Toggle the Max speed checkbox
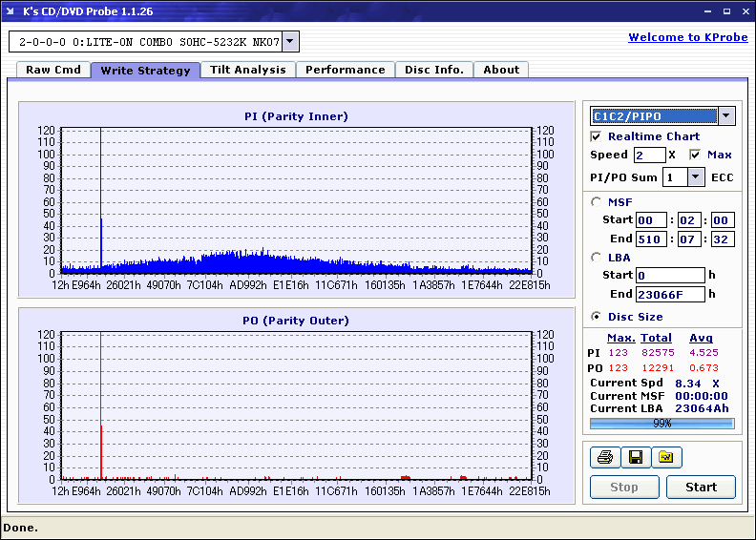The height and width of the screenshot is (540, 756). (695, 155)
